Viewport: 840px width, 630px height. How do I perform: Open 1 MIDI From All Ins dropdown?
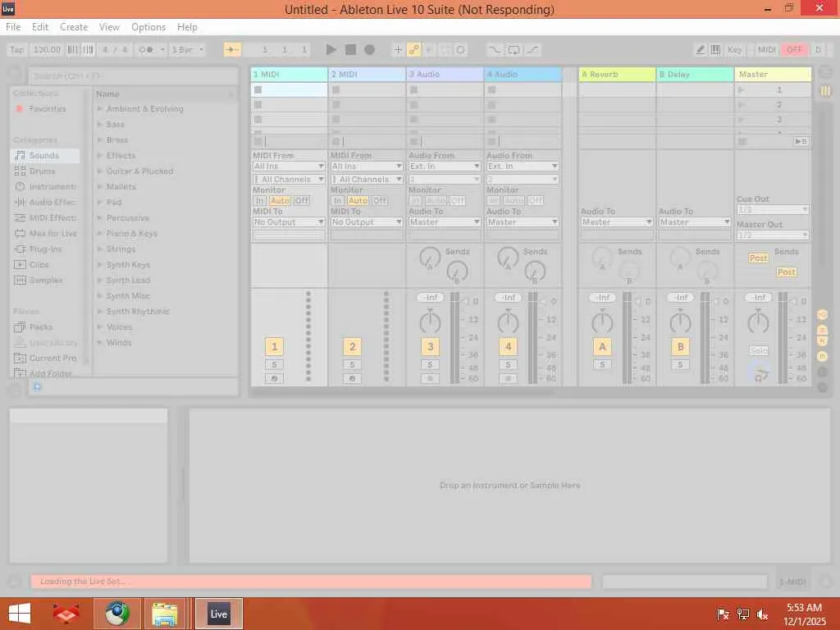point(289,166)
